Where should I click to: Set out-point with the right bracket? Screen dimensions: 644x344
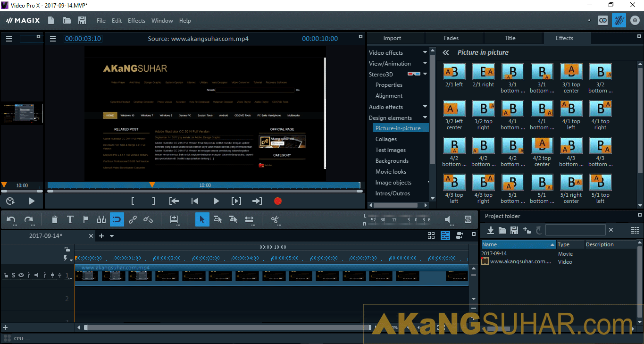pos(153,201)
